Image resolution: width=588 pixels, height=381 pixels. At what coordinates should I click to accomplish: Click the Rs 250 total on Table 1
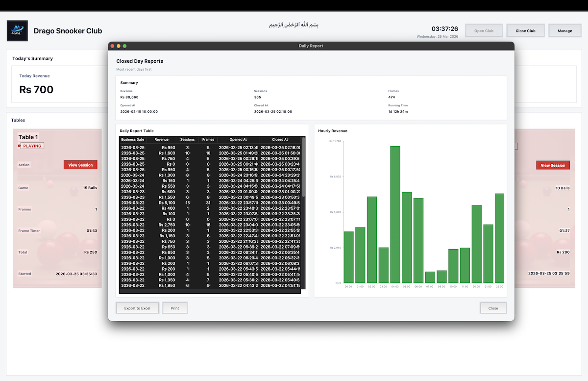(91, 252)
